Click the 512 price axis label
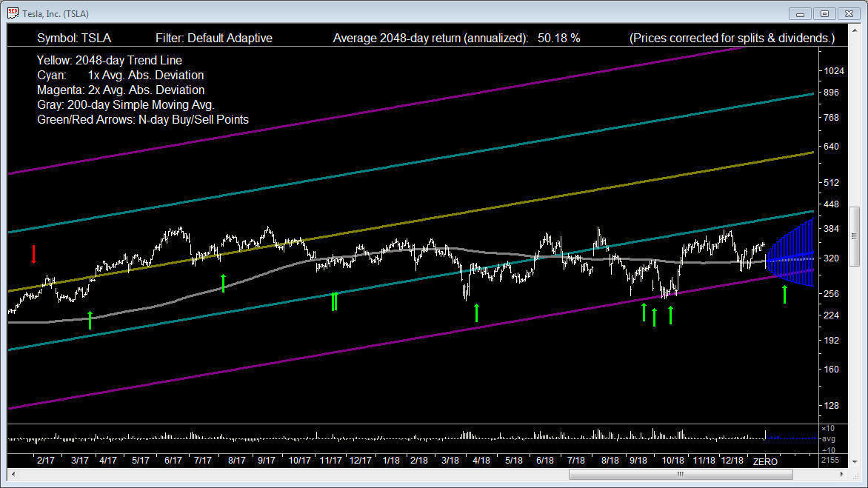This screenshot has width=868, height=488. tap(831, 183)
